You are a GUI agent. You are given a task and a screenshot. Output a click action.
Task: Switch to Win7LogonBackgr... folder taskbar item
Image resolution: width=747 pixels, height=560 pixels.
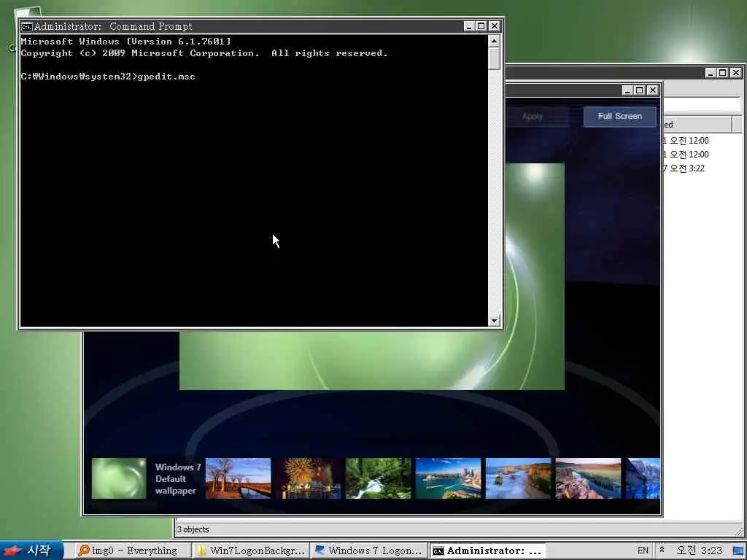pyautogui.click(x=251, y=551)
